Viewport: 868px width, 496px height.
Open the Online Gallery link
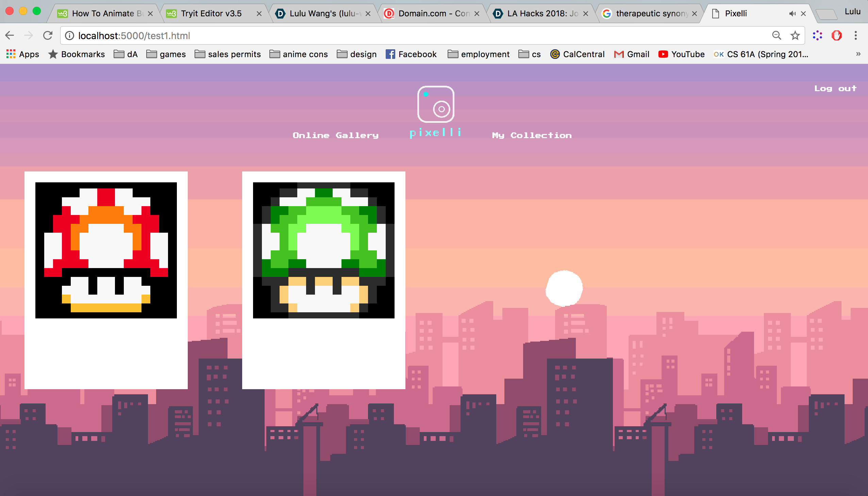pyautogui.click(x=335, y=135)
